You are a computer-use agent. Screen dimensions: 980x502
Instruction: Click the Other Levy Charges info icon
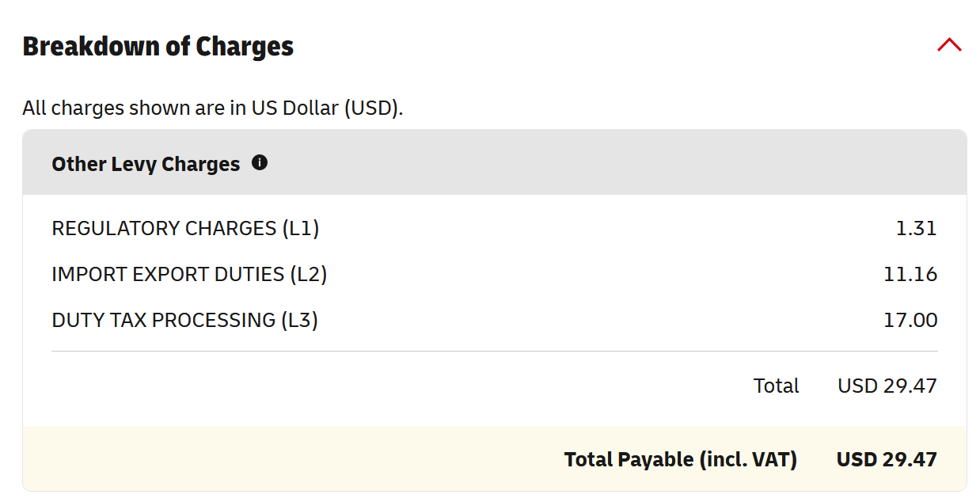click(x=260, y=163)
